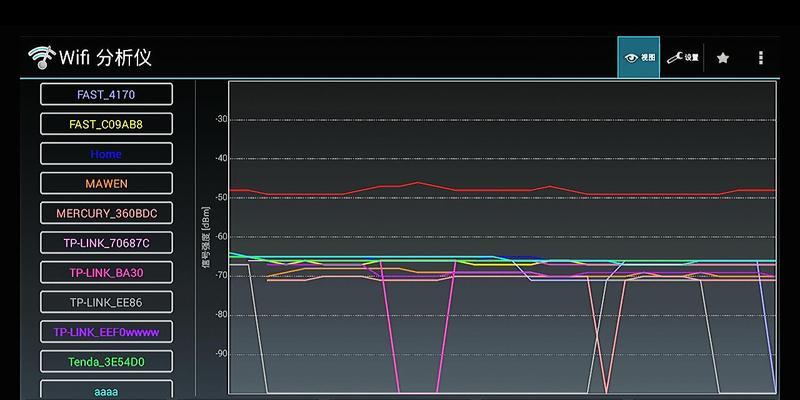Select the TP-LINK_BA30 network button
This screenshot has height=400, width=800.
coord(106,272)
